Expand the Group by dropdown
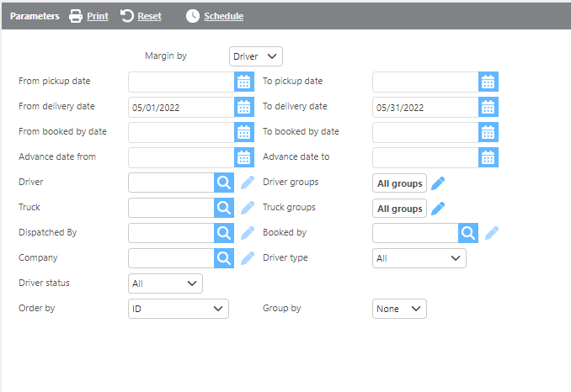The image size is (571, 392). pyautogui.click(x=399, y=309)
